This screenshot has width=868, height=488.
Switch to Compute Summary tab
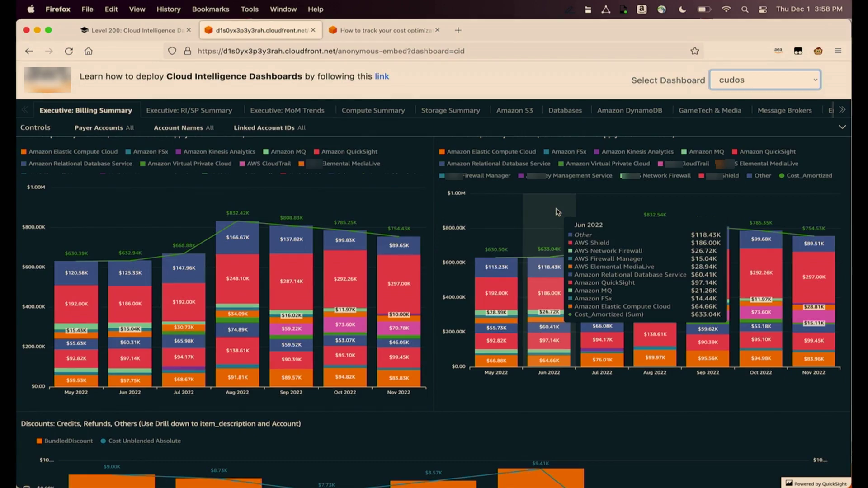click(x=373, y=110)
